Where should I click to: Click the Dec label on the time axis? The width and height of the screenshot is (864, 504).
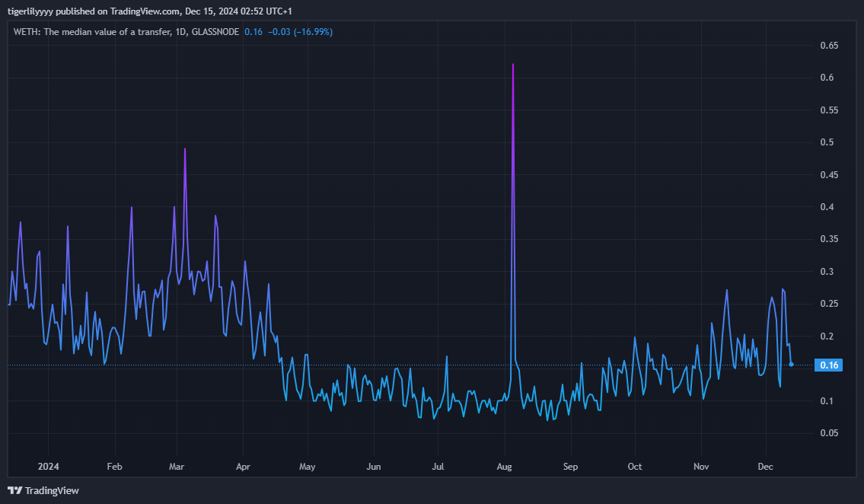pyautogui.click(x=765, y=466)
